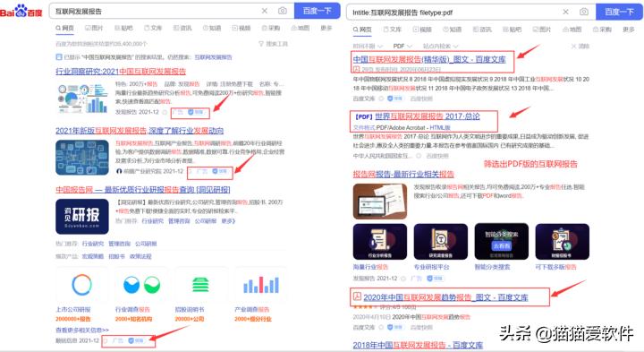Viewport: 644px width, 352px height.
Task: Click 招股说明书 green stack icon
Action: point(201,285)
